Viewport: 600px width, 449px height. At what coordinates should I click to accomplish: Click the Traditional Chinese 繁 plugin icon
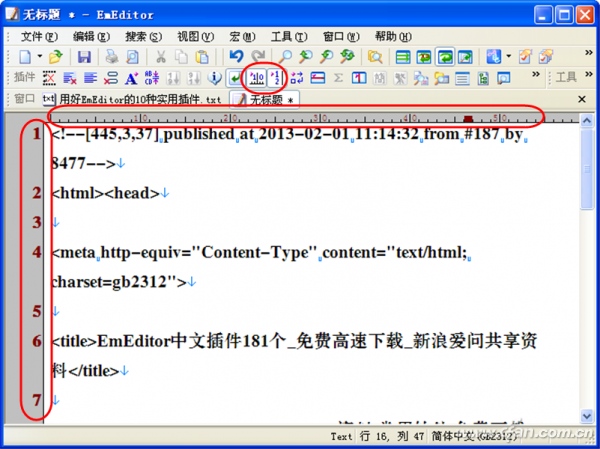tap(400, 78)
